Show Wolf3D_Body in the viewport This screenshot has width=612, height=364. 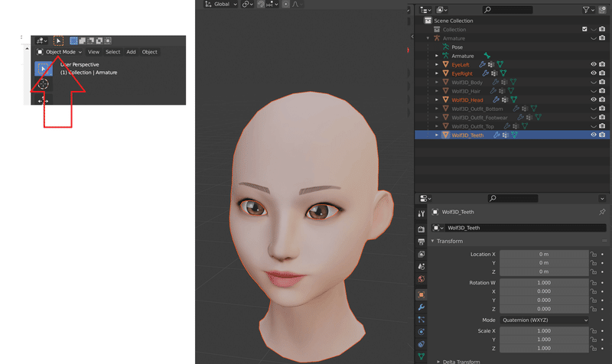[594, 83]
